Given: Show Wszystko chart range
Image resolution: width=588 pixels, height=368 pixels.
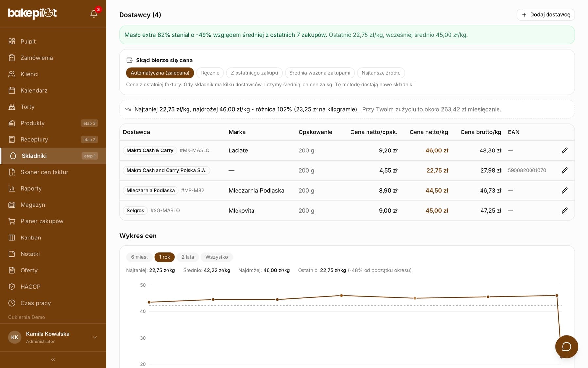Looking at the screenshot, I should pyautogui.click(x=217, y=257).
